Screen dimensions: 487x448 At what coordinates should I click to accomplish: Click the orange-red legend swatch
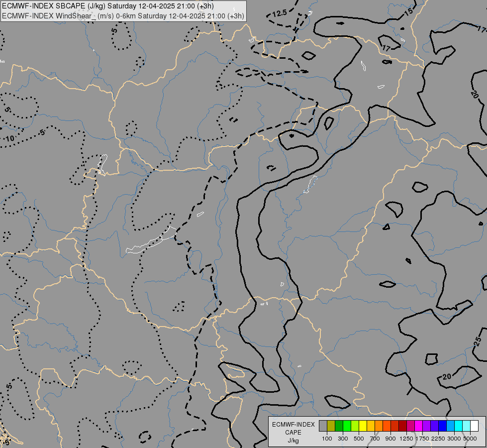coord(387,426)
